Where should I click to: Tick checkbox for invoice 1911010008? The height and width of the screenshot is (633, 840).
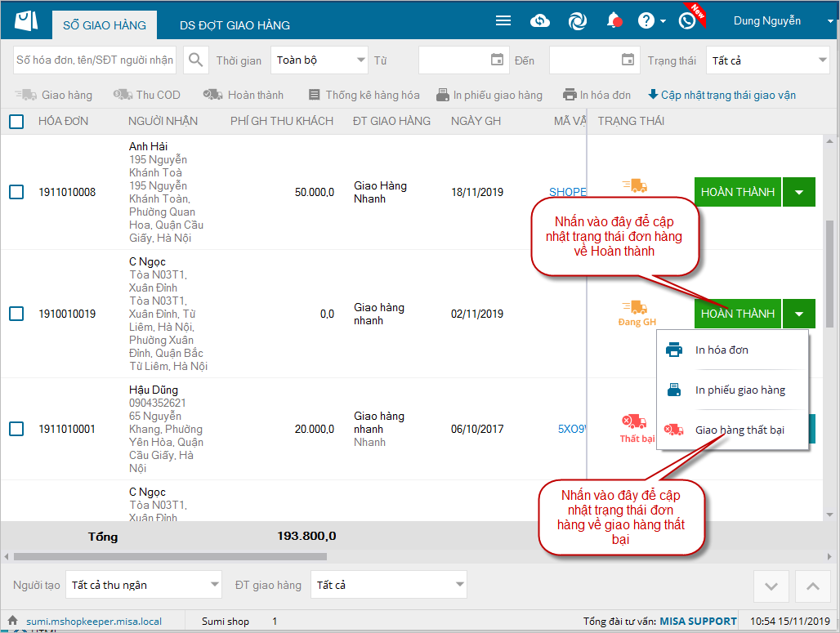16,192
